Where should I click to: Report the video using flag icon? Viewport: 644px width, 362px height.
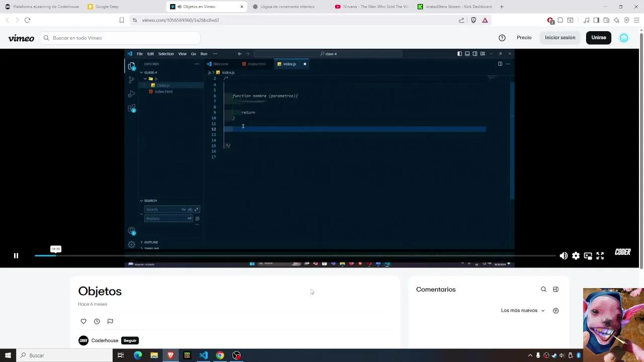(x=110, y=321)
